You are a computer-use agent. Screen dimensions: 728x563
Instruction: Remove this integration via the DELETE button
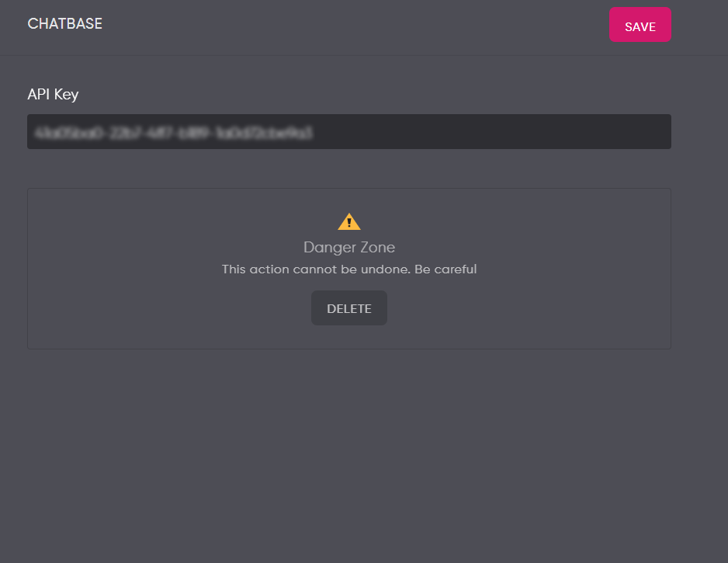pos(349,308)
